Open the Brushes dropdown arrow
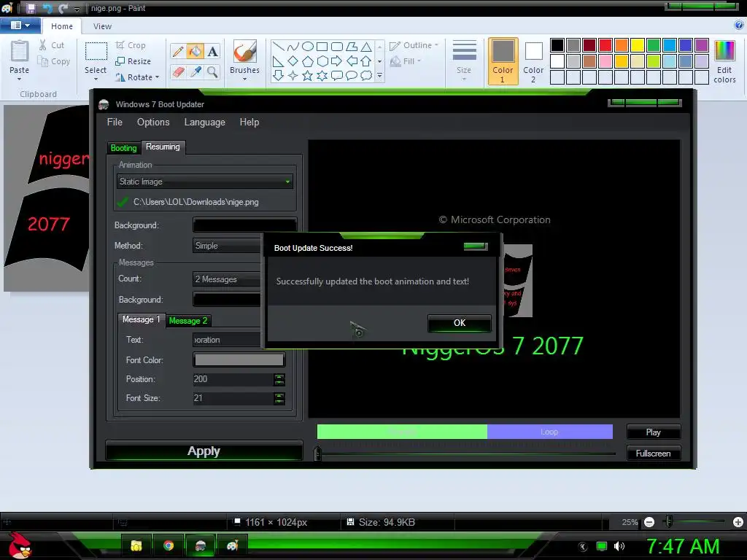 click(245, 79)
